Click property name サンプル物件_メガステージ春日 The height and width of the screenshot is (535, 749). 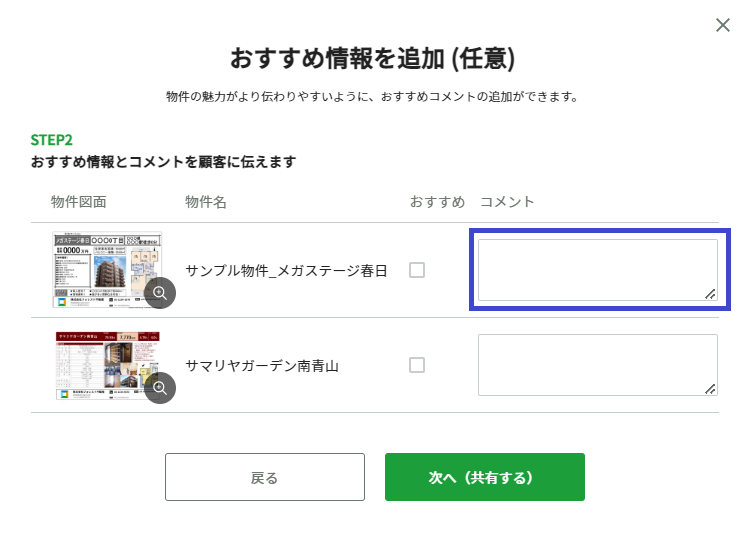click(286, 271)
